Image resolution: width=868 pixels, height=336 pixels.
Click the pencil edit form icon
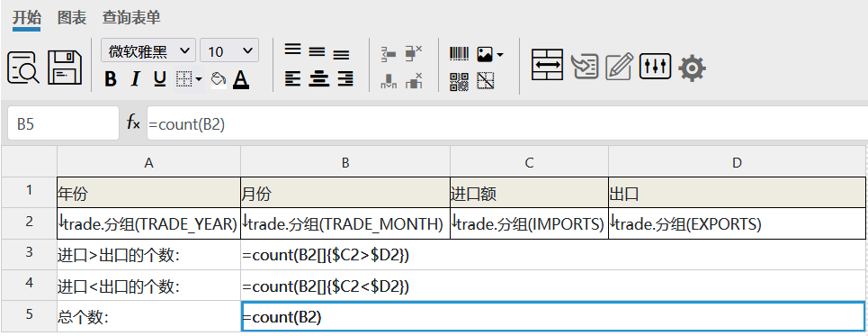click(619, 66)
